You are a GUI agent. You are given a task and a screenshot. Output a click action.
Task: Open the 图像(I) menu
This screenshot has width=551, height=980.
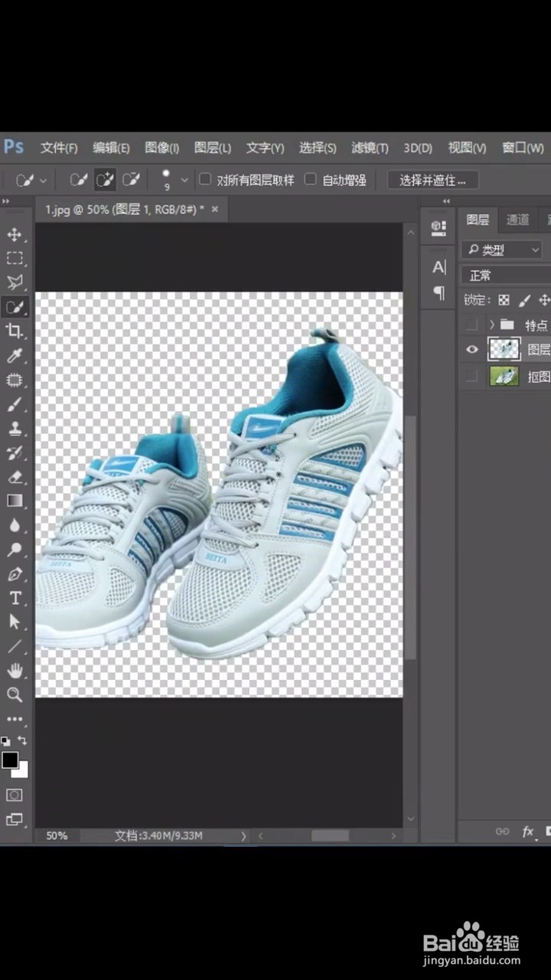pos(161,148)
